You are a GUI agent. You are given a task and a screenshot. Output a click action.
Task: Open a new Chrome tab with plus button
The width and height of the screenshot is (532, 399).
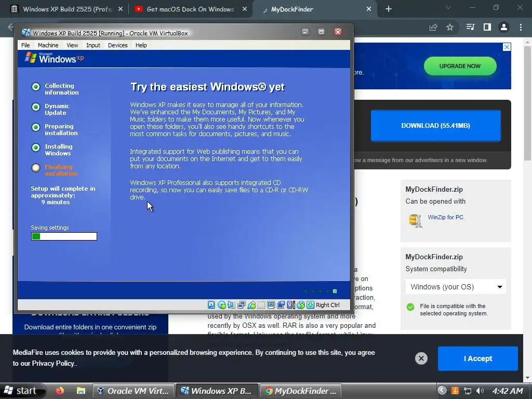tap(389, 9)
